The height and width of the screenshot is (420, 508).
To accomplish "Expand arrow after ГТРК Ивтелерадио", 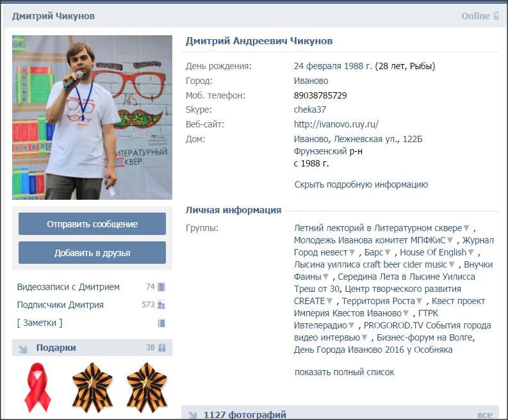I will [352, 325].
